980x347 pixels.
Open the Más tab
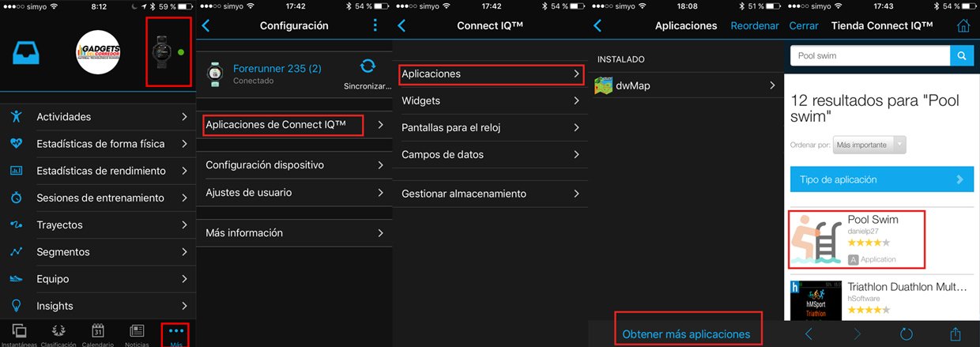(x=175, y=335)
